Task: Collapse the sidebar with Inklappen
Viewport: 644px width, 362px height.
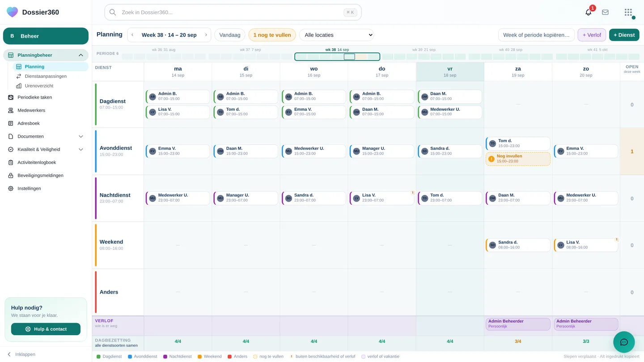Action: [21, 354]
